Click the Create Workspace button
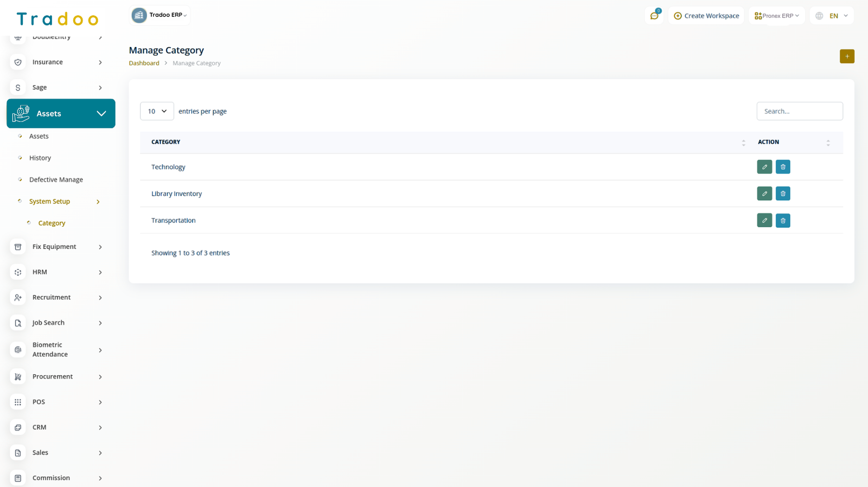This screenshot has height=487, width=868. [706, 16]
